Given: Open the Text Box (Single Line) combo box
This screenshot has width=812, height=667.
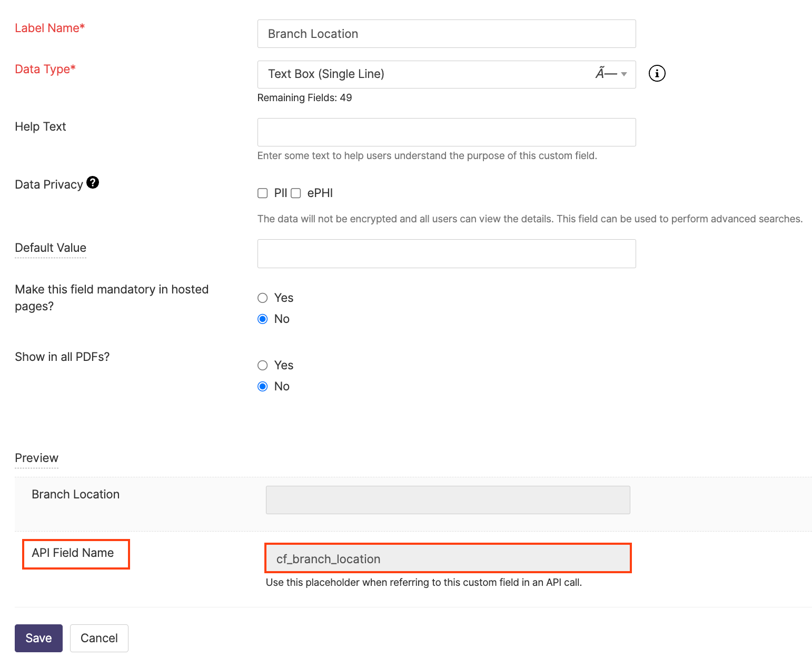Looking at the screenshot, I should click(x=421, y=74).
